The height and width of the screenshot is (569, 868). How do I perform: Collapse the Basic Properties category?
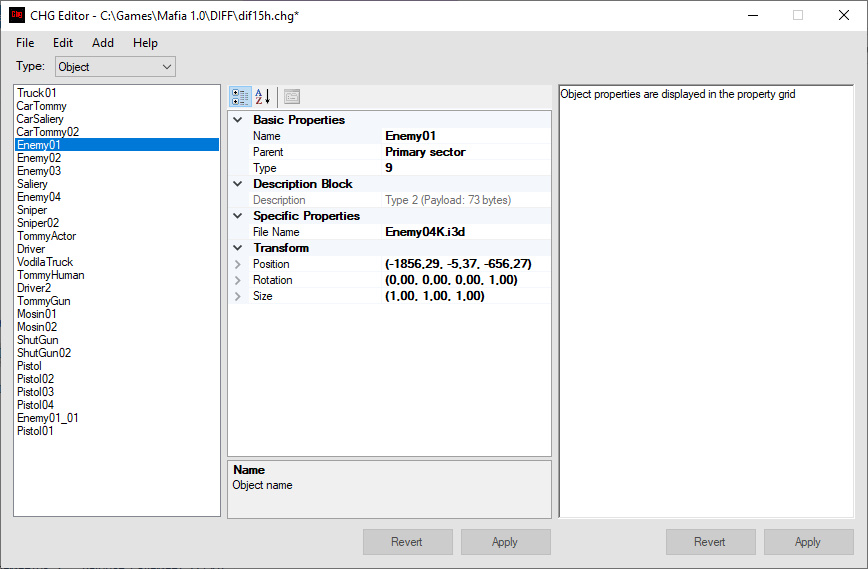pos(238,120)
